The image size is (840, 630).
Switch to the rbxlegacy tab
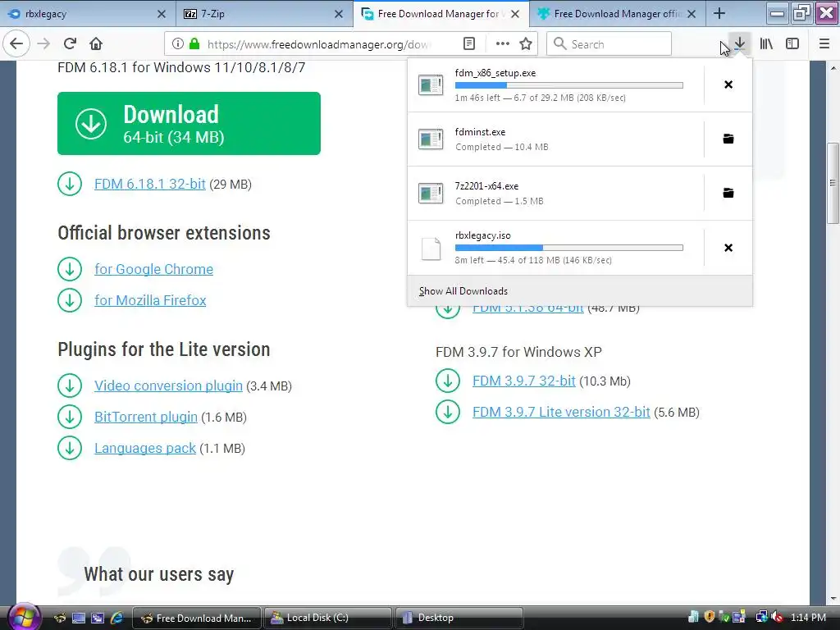coord(89,14)
